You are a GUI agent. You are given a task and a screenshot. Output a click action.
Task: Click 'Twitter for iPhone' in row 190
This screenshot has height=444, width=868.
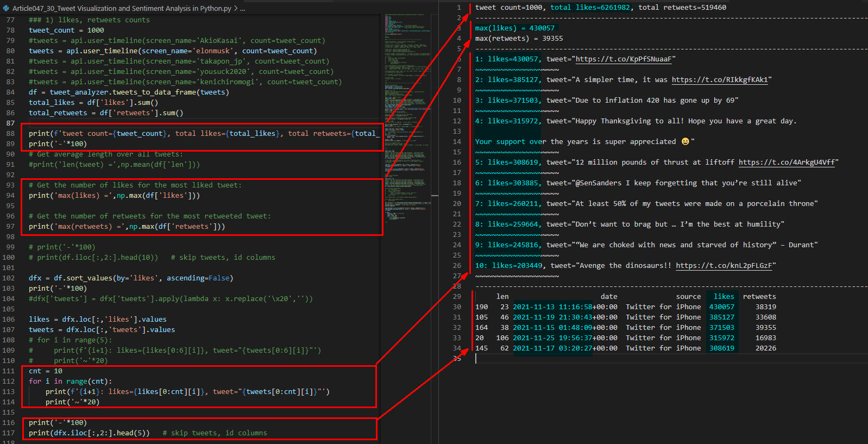click(x=663, y=307)
